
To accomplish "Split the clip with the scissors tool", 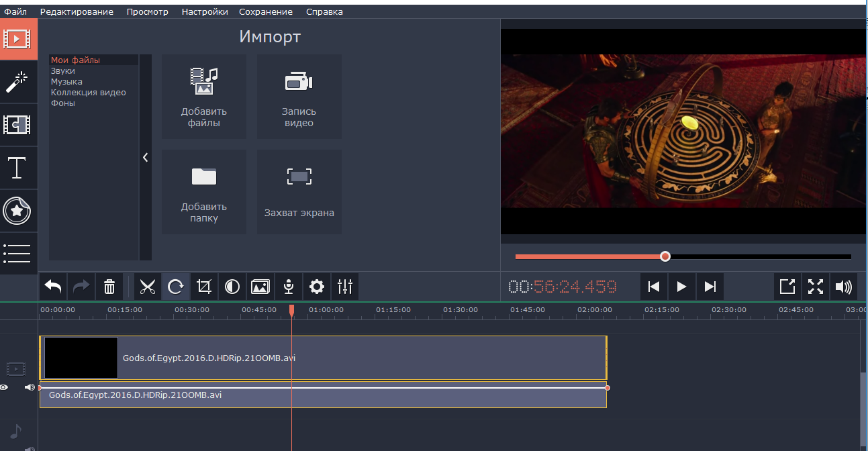I will click(x=148, y=287).
